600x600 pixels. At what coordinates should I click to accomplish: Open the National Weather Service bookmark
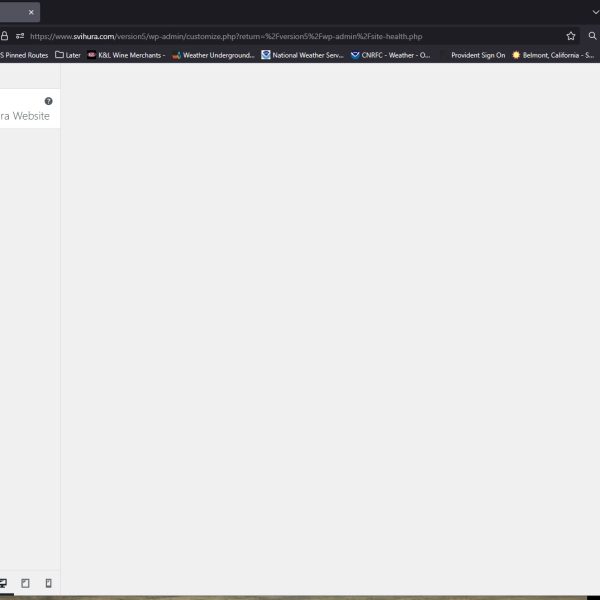(302, 55)
